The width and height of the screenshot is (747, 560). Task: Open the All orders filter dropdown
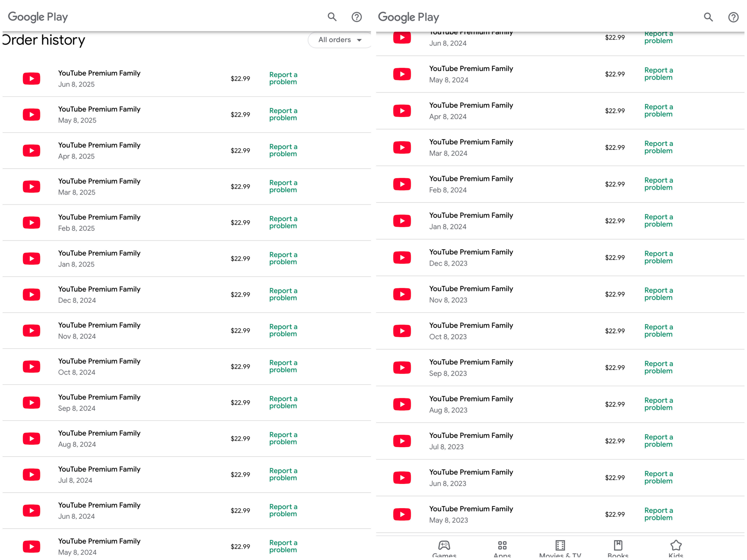point(339,40)
